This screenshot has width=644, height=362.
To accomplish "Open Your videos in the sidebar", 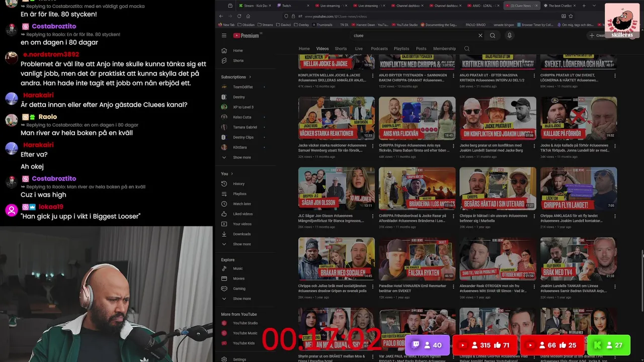I will click(x=242, y=224).
